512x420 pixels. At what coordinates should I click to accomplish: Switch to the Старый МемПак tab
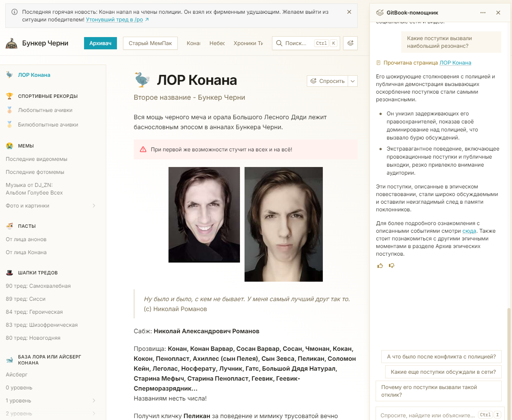(150, 43)
